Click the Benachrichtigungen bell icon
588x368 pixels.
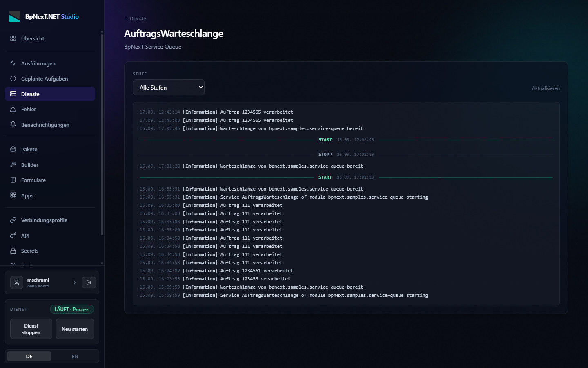[13, 125]
